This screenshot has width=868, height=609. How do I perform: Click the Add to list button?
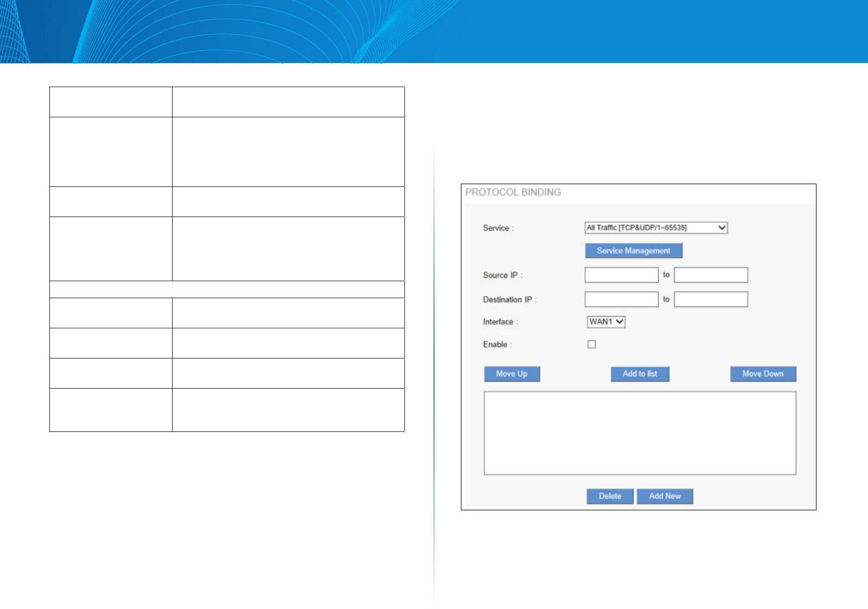(x=640, y=374)
